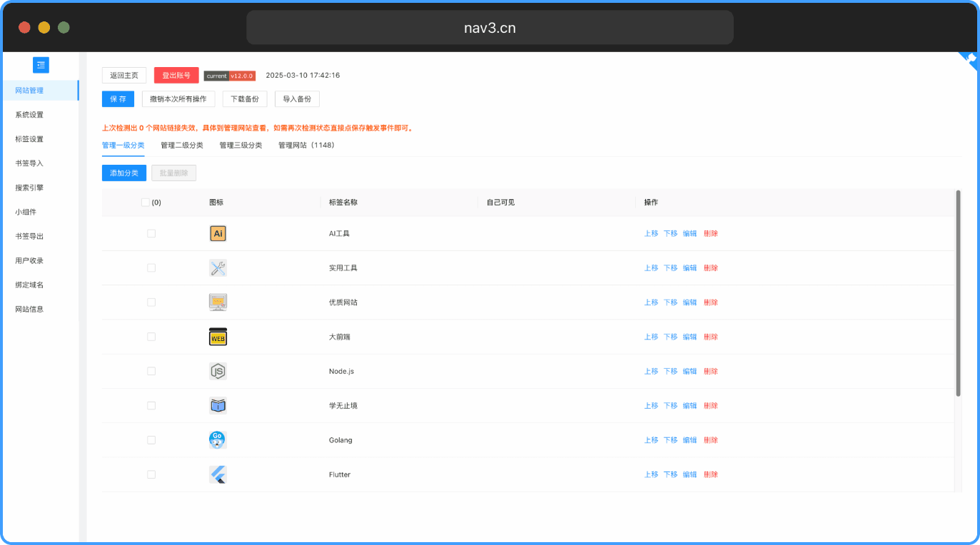
Task: Collapse the sidebar with the menu-fold icon
Action: point(41,65)
